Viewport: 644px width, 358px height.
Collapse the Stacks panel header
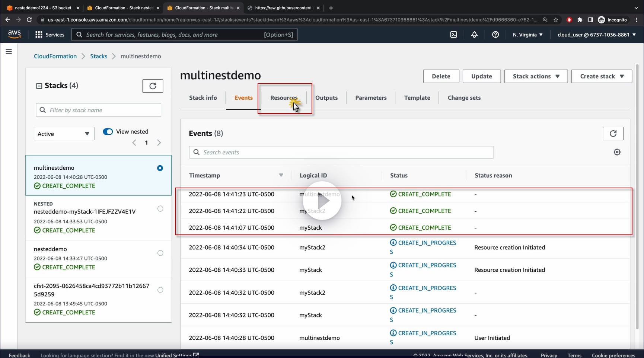coord(39,86)
